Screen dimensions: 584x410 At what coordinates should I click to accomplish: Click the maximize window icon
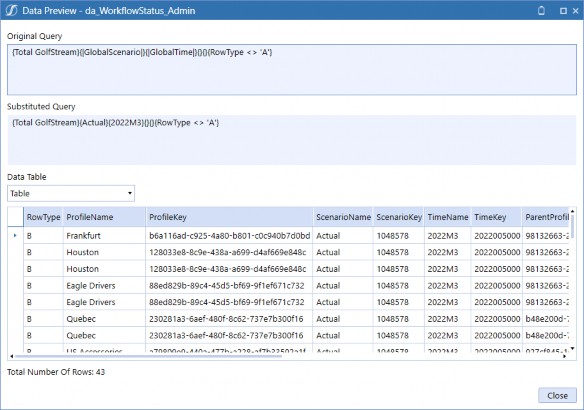pyautogui.click(x=563, y=11)
